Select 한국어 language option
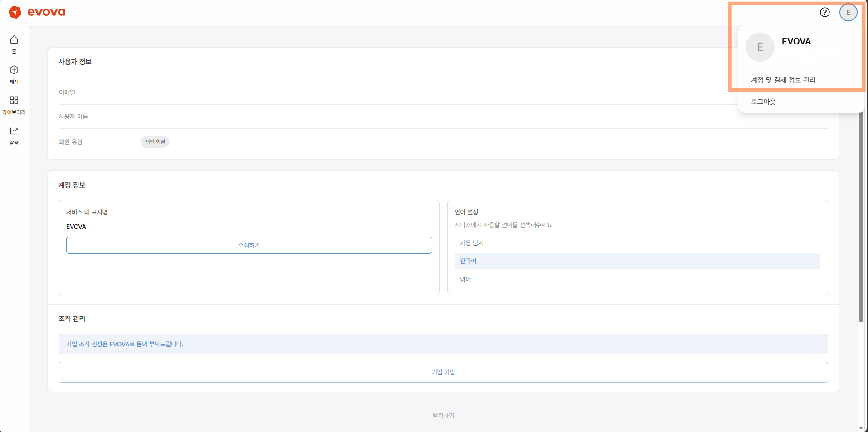This screenshot has height=432, width=868. click(468, 261)
